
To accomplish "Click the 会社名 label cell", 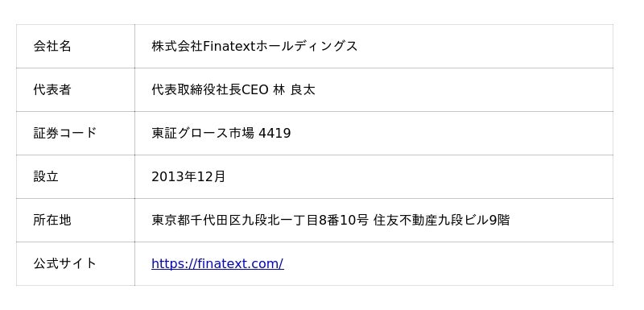I will click(x=76, y=47).
